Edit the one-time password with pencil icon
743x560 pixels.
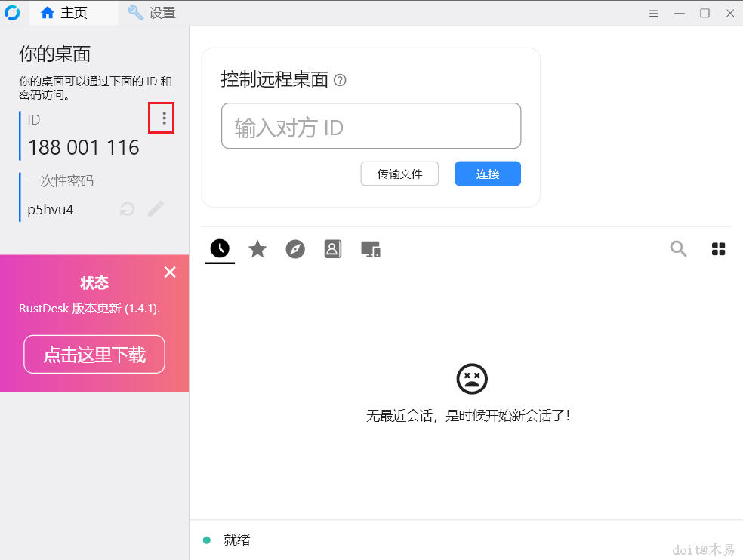click(x=156, y=208)
